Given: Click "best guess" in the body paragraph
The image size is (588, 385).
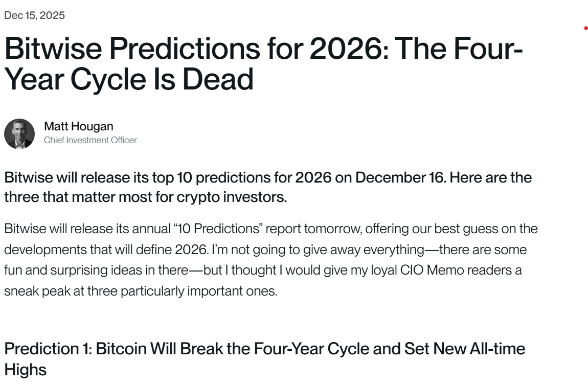Looking at the screenshot, I should pos(466,229).
